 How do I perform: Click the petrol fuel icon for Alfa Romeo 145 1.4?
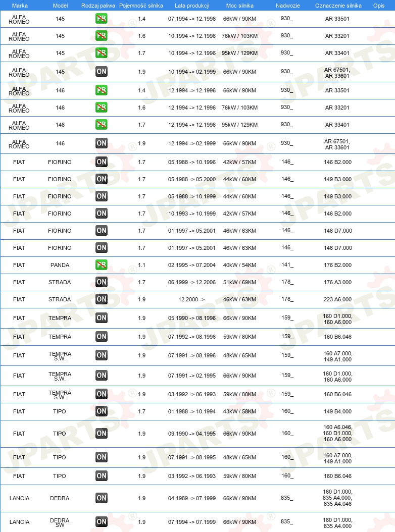(x=101, y=19)
